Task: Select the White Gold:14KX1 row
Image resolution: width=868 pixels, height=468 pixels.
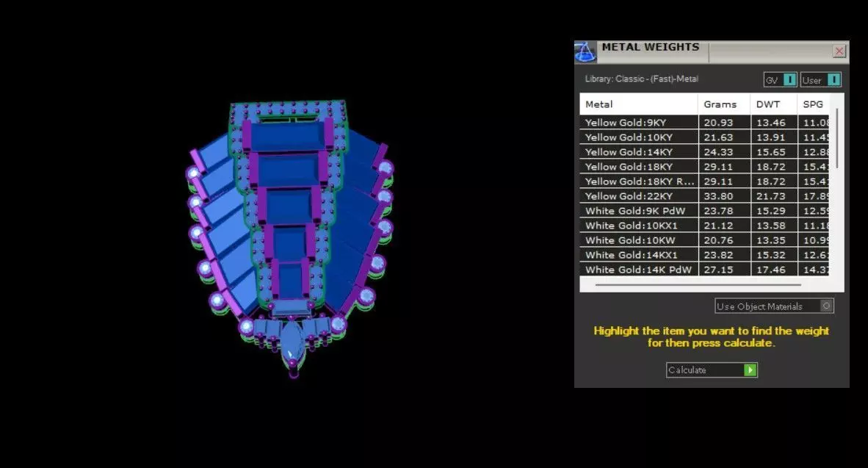Action: tap(704, 255)
